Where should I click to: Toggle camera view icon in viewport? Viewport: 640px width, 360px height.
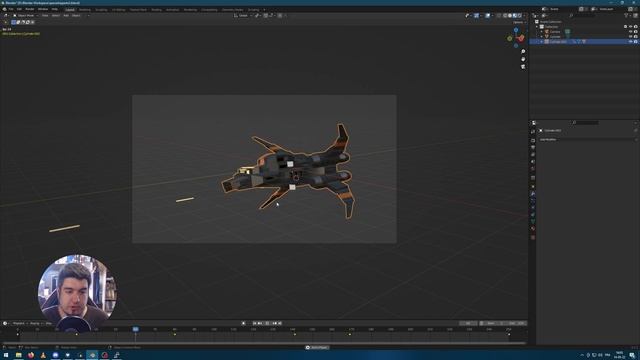pyautogui.click(x=523, y=67)
